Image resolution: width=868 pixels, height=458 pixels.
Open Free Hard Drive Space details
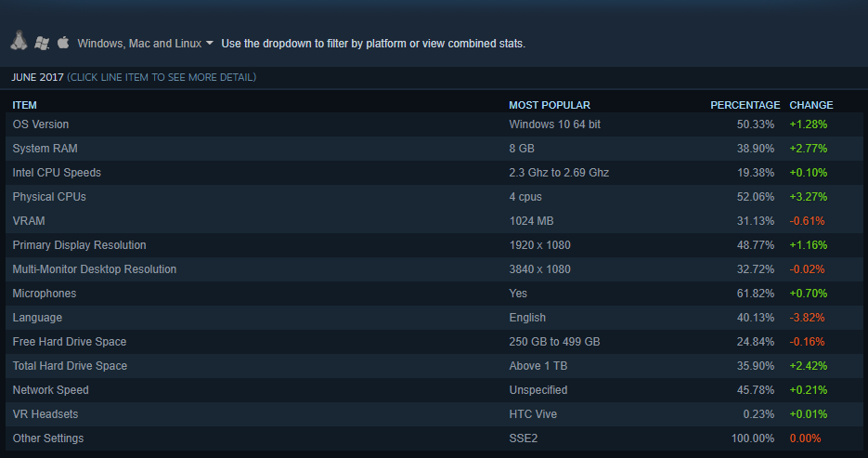(70, 341)
